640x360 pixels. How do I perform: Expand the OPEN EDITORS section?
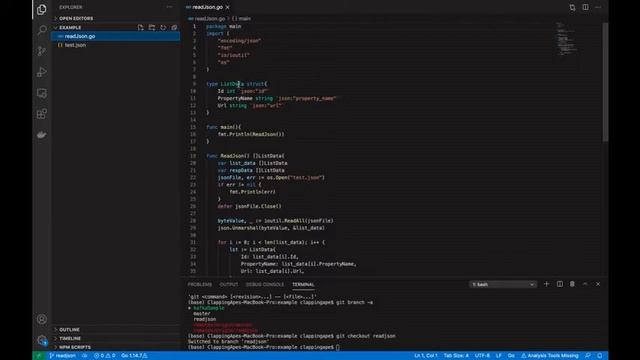pos(116,18)
